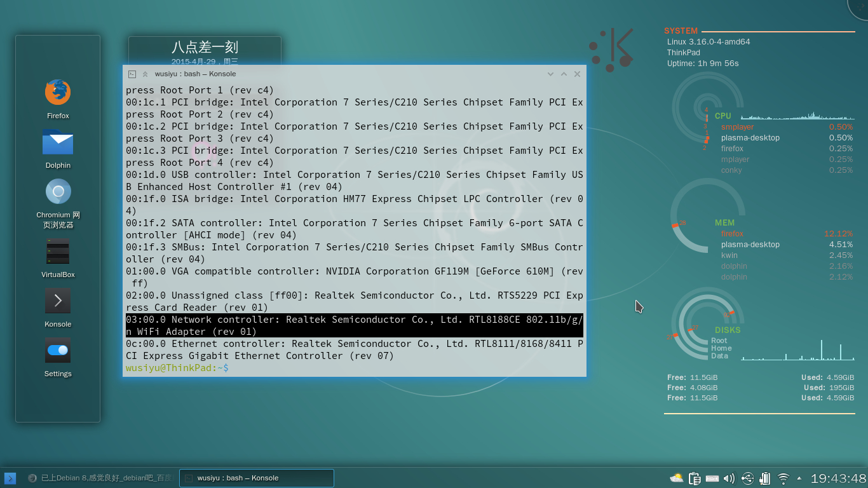Start VirtualBox from the sidebar
This screenshot has height=488, width=868.
pyautogui.click(x=58, y=252)
